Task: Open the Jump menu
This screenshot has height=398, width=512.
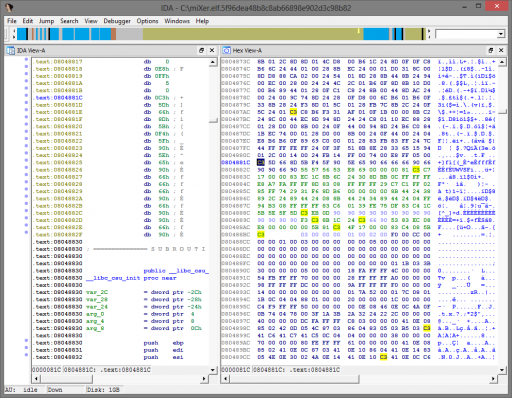Action: 46,21
